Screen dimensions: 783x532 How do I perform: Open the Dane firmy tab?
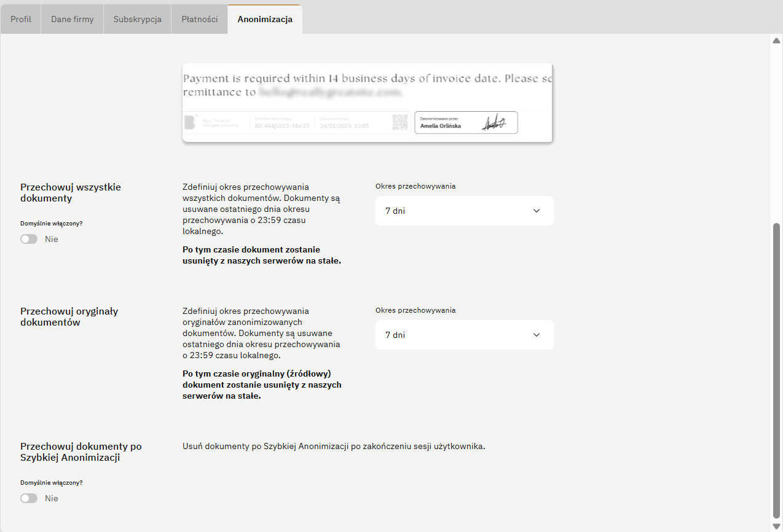pyautogui.click(x=73, y=19)
